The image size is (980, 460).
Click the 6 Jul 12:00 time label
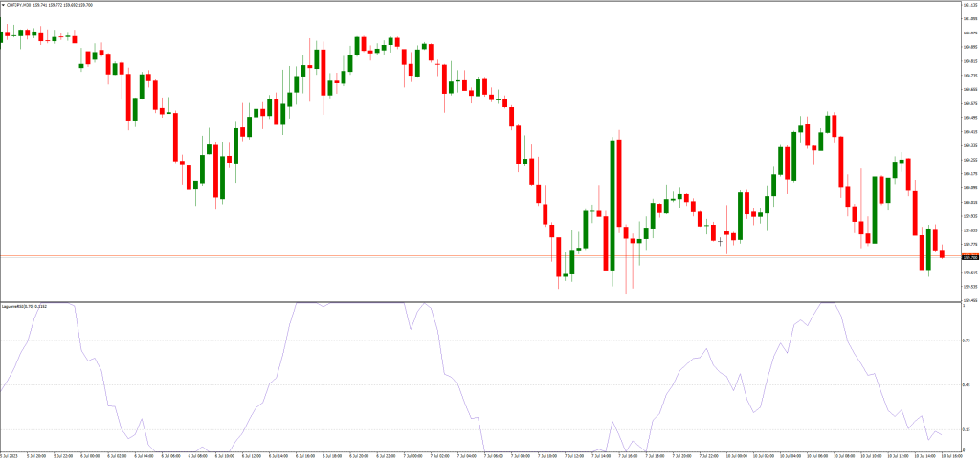click(x=251, y=456)
